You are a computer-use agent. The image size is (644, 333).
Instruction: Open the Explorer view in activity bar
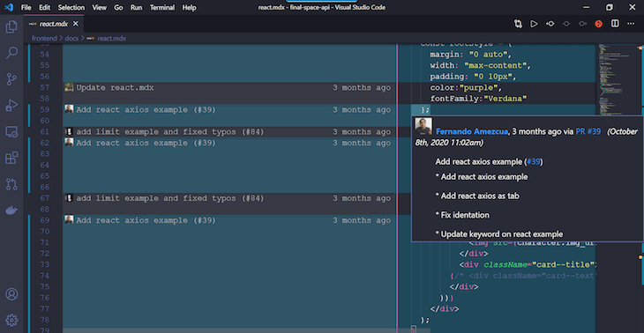11,27
